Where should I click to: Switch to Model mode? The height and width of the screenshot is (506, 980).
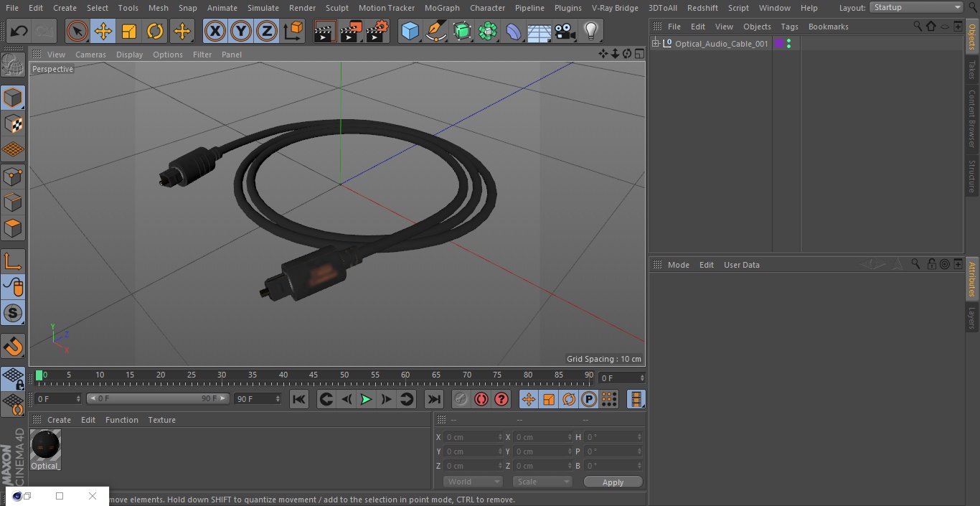(13, 98)
